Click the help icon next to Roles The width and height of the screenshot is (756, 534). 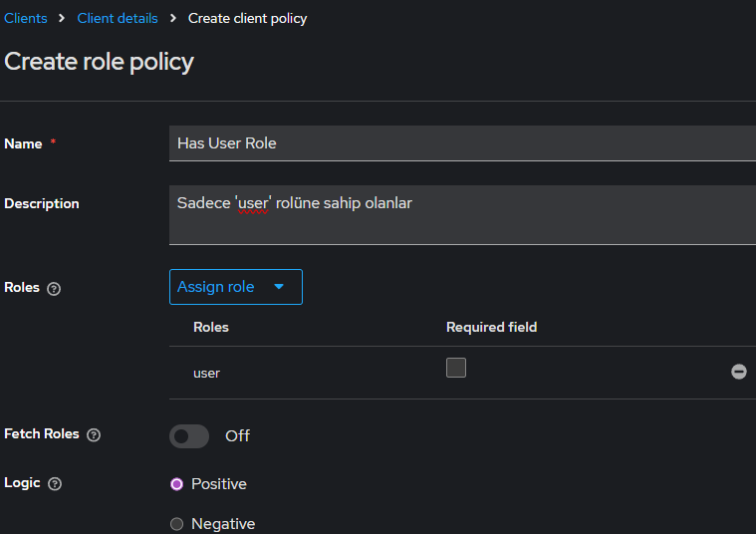click(x=54, y=288)
